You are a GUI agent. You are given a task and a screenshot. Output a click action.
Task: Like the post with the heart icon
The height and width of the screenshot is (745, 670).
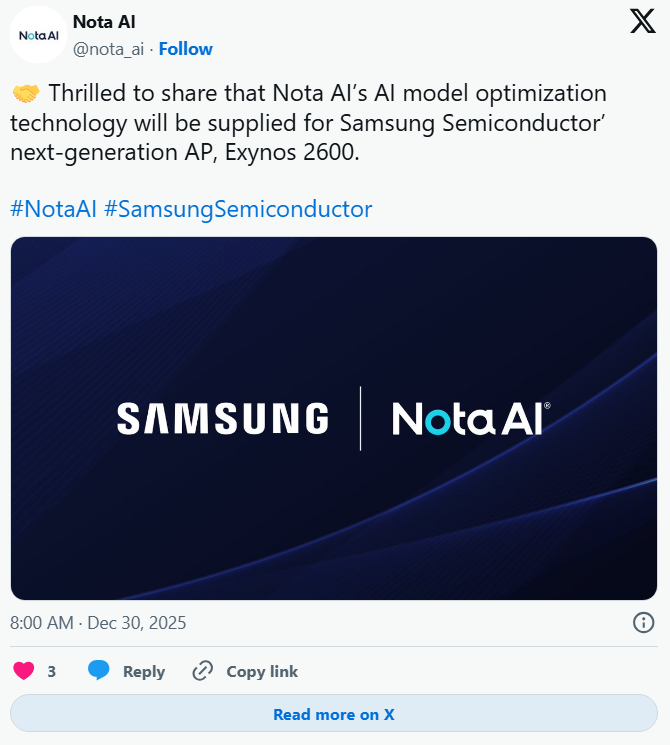click(23, 671)
